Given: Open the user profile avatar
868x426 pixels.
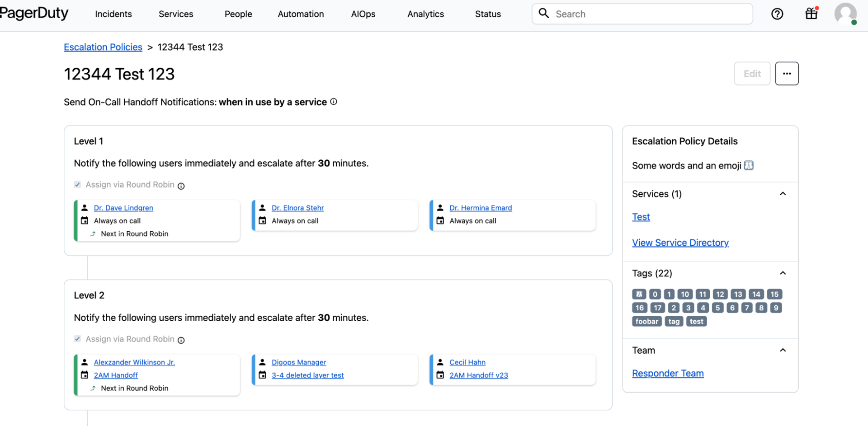Looking at the screenshot, I should point(845,14).
